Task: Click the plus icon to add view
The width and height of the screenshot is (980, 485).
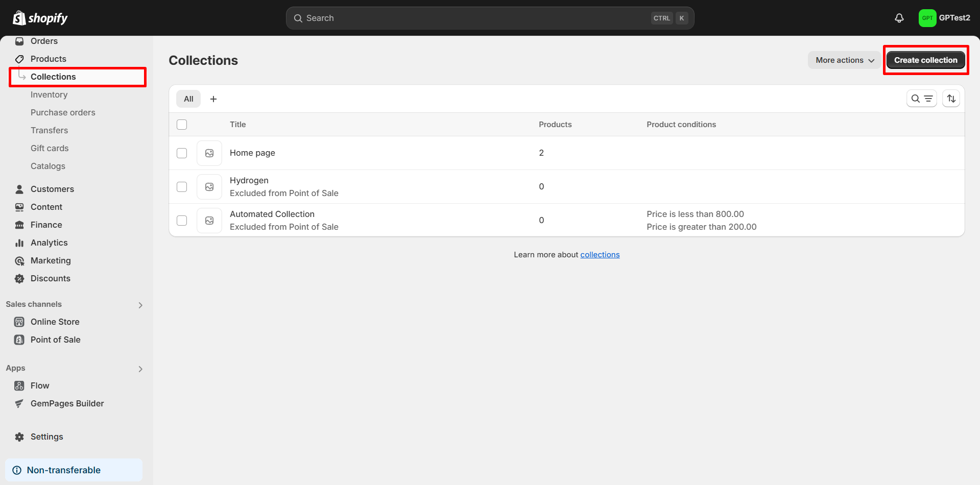Action: (x=213, y=99)
